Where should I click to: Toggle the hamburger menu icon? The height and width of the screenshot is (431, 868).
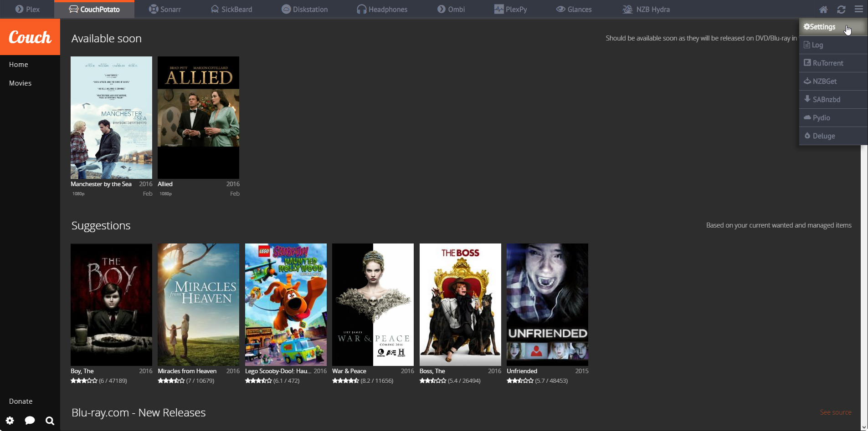pos(859,9)
